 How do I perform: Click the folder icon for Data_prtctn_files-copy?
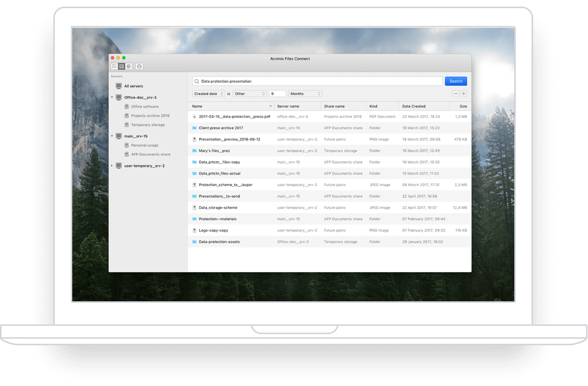(194, 162)
